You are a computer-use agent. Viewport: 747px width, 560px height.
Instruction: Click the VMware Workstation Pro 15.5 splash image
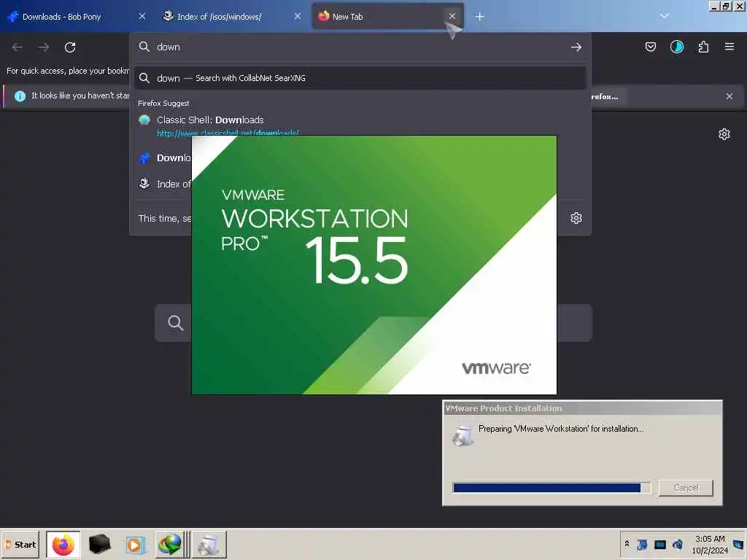click(374, 265)
